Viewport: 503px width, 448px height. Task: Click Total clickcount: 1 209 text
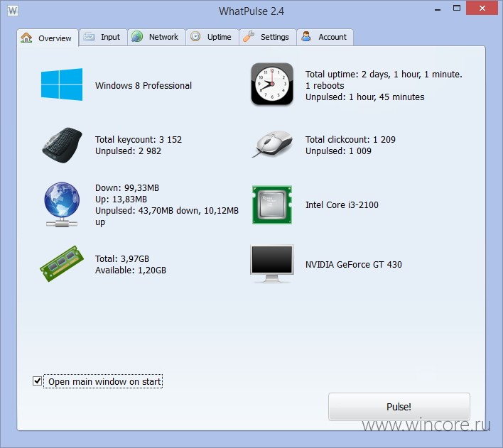tap(350, 139)
